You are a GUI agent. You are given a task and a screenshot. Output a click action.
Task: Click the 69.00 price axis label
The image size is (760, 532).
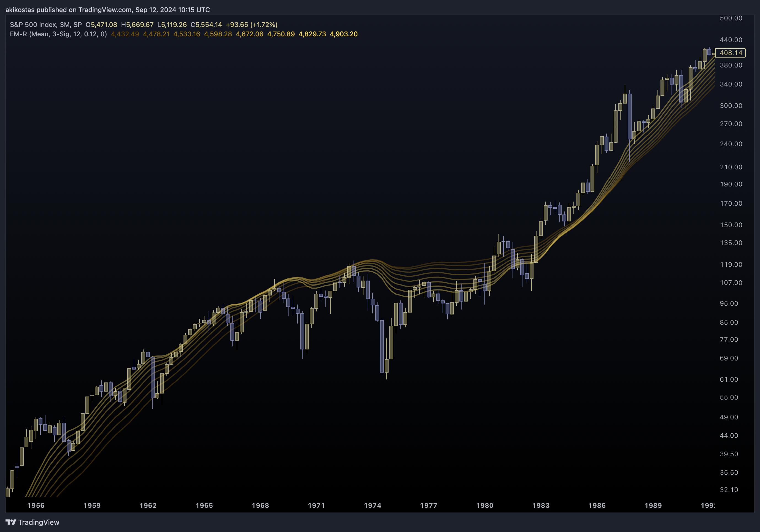tap(729, 358)
